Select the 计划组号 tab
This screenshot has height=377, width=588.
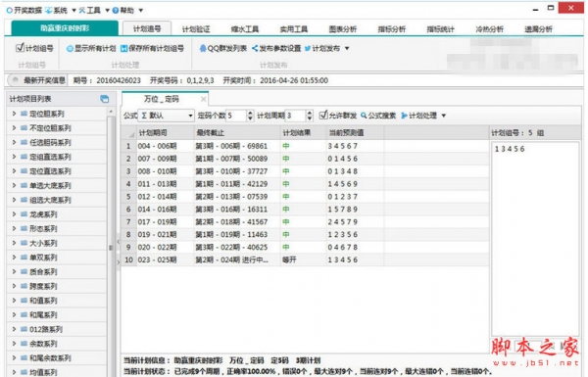147,28
